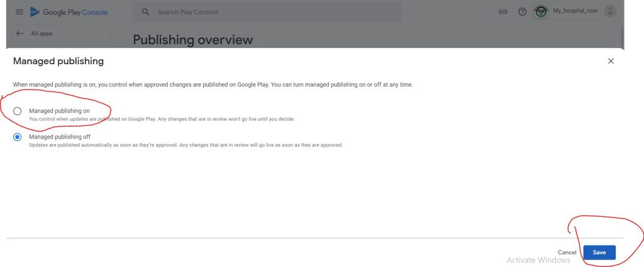
Task: Close the Managed publishing dialog
Action: (611, 61)
